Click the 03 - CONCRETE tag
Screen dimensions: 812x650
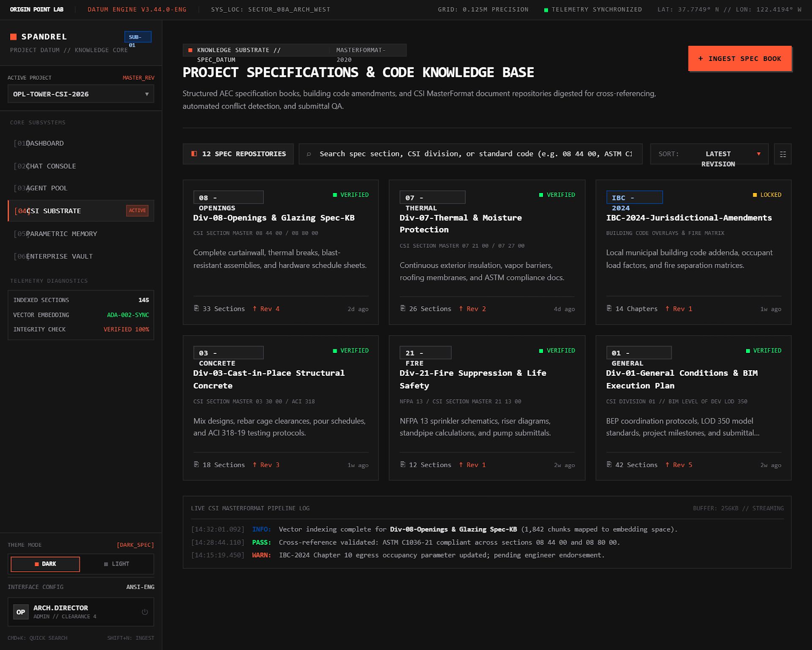[228, 352]
